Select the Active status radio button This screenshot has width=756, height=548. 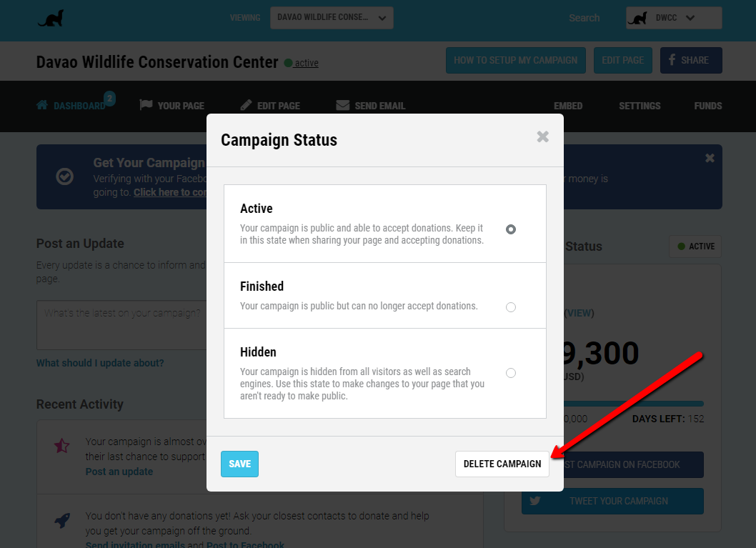[511, 229]
